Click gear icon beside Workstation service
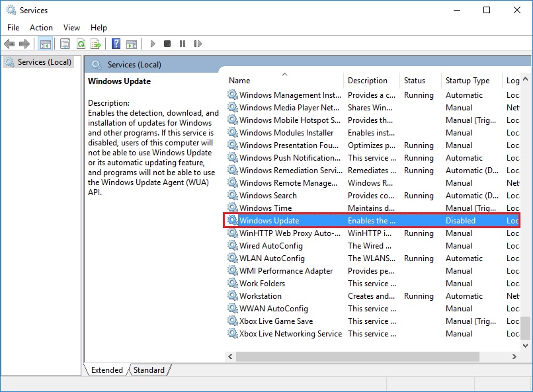The width and height of the screenshot is (533, 392). pyautogui.click(x=233, y=295)
